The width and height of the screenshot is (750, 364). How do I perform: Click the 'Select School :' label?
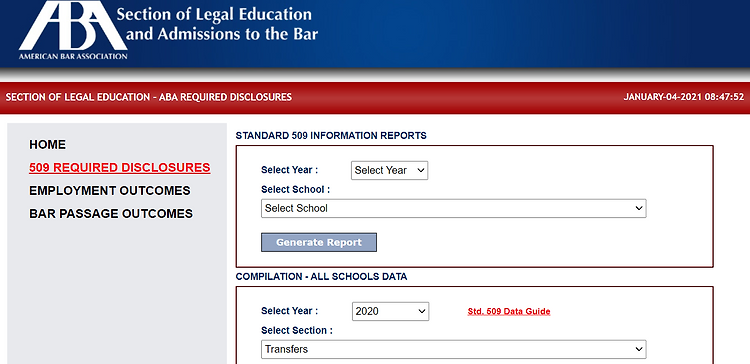pyautogui.click(x=296, y=189)
